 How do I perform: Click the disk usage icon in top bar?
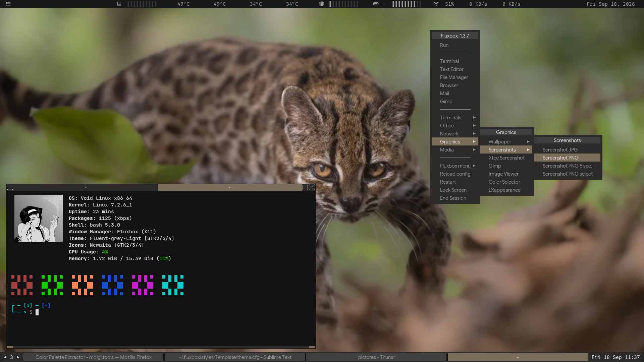coord(119,4)
